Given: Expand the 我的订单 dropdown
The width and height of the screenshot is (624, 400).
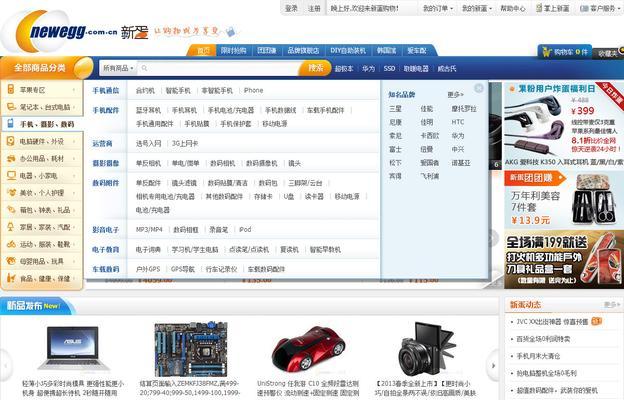Looking at the screenshot, I should click(x=438, y=8).
